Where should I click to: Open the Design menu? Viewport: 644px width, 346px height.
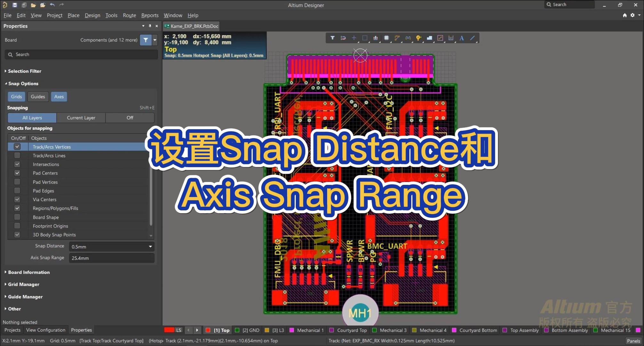92,15
